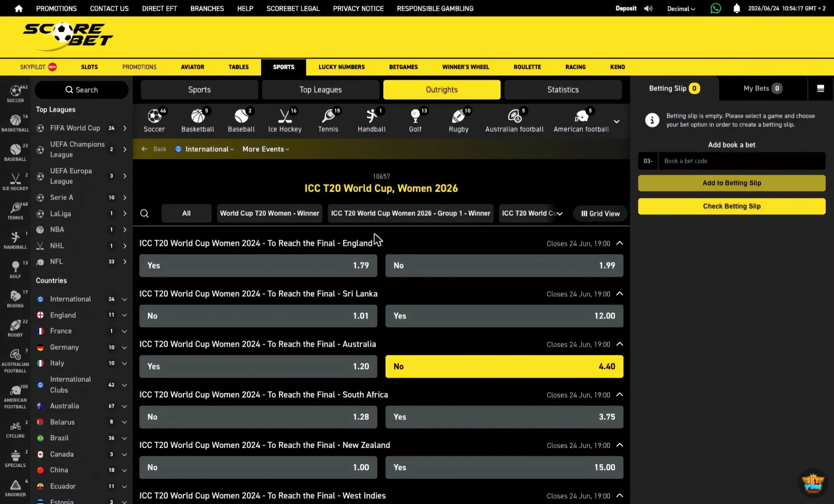This screenshot has width=834, height=504.
Task: Open the Aviator menu item
Action: (x=192, y=67)
